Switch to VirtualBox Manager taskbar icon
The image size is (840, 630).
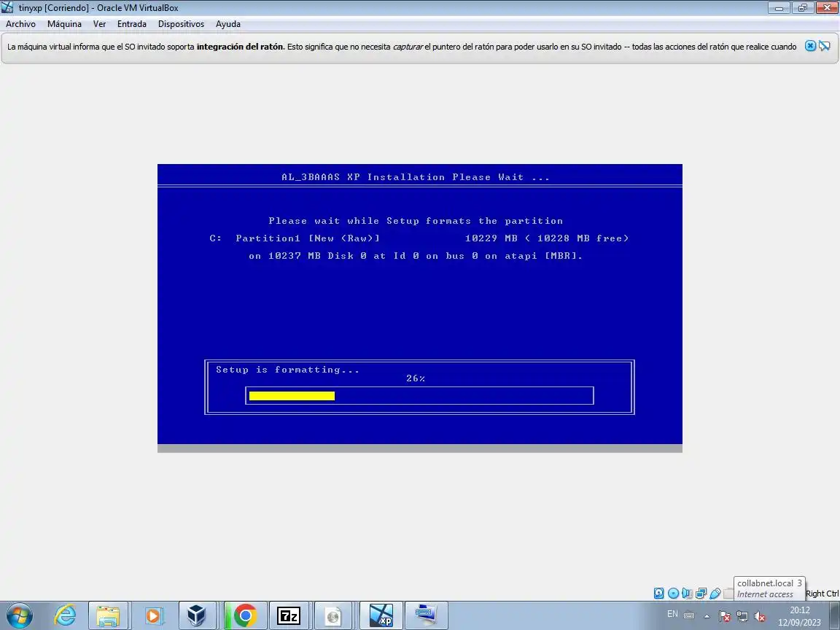(197, 615)
